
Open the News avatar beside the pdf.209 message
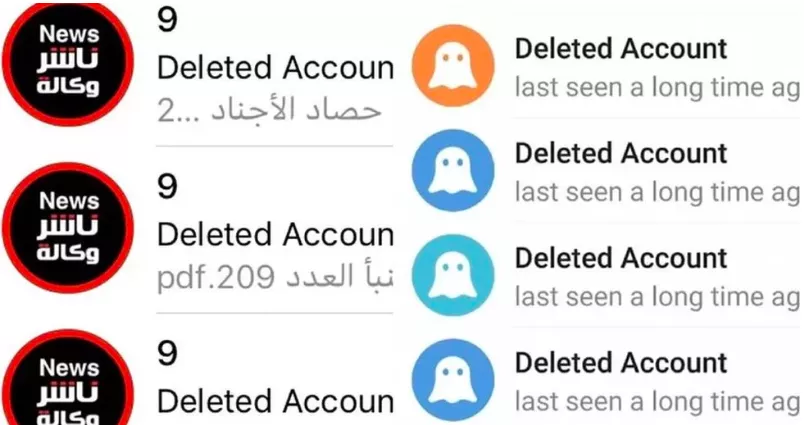click(68, 228)
